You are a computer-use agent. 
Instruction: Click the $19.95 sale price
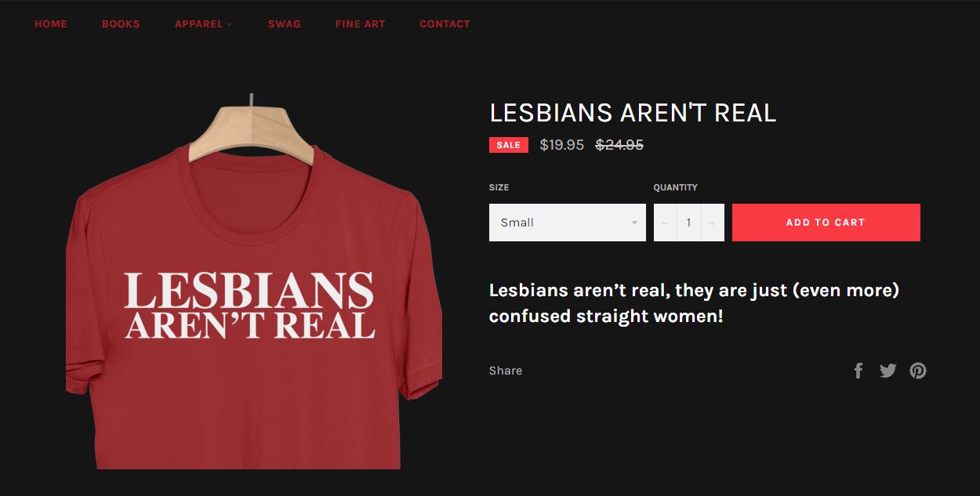tap(562, 145)
